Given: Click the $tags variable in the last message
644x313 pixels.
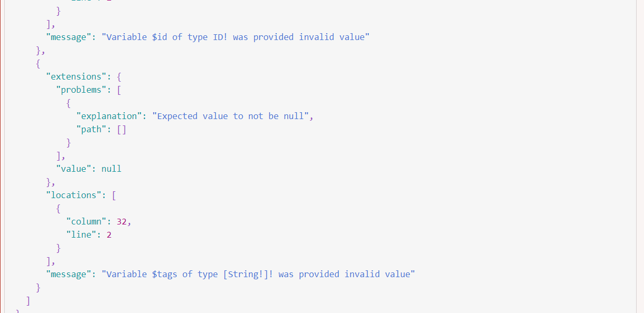Looking at the screenshot, I should click(165, 274).
